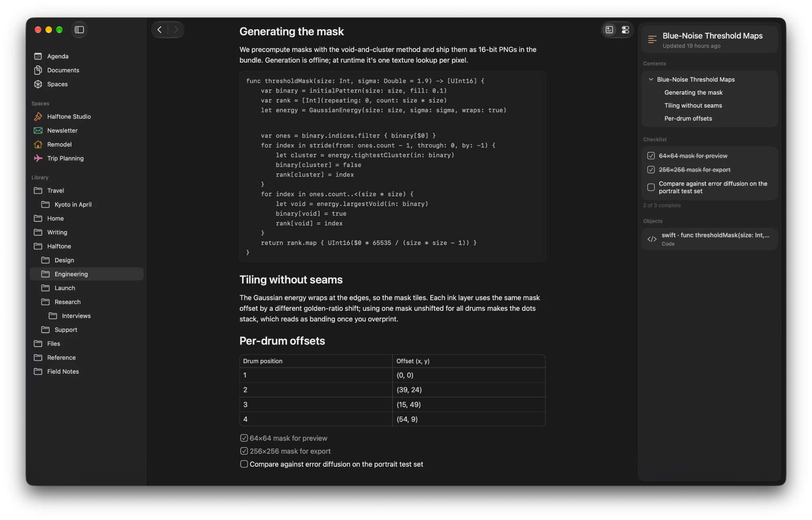
Task: Open the Newsletter space
Action: pyautogui.click(x=86, y=130)
